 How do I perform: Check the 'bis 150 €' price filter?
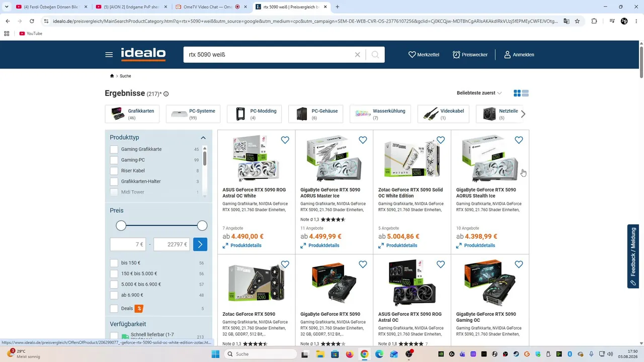pos(114,263)
